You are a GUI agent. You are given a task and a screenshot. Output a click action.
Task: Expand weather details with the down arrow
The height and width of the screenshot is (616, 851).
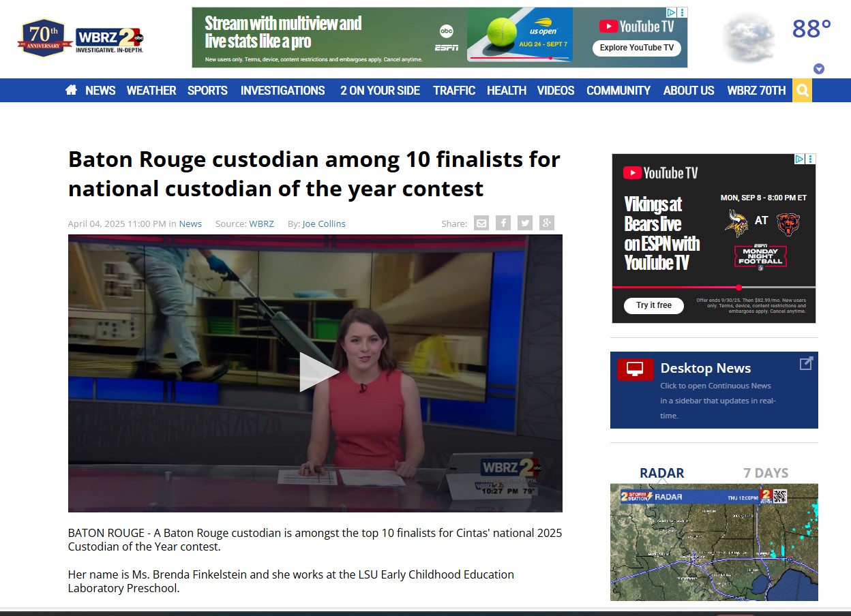[x=819, y=69]
